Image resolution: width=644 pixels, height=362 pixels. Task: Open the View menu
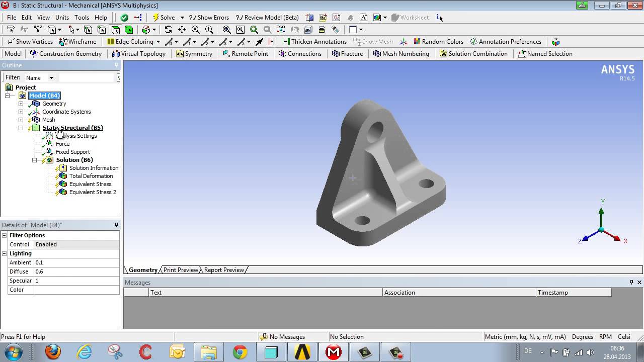43,17
